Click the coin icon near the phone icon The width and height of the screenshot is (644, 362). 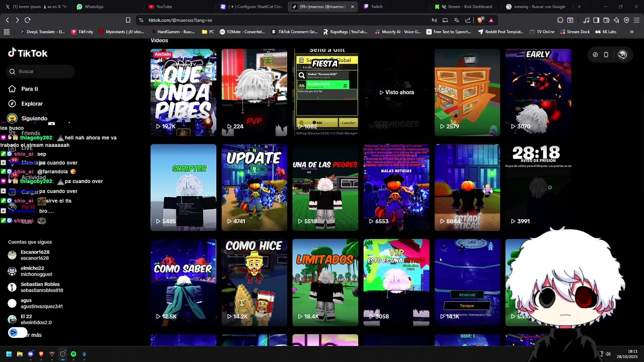pyautogui.click(x=595, y=55)
